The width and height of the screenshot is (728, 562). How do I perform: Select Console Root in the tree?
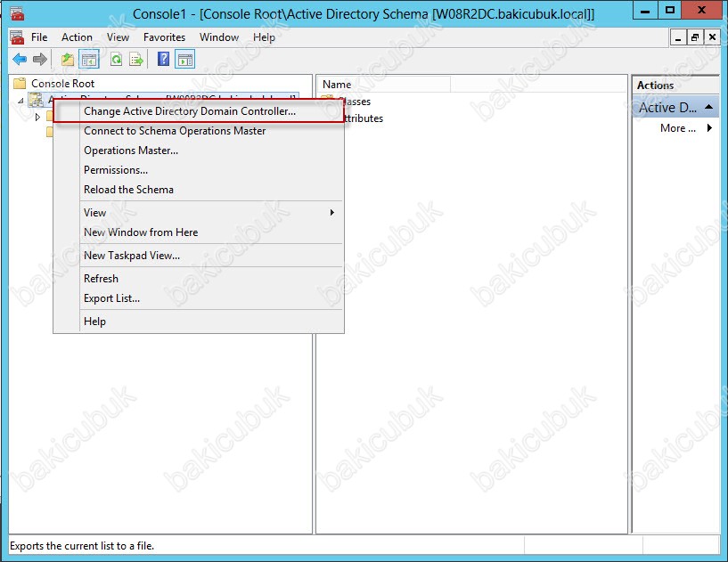point(62,84)
